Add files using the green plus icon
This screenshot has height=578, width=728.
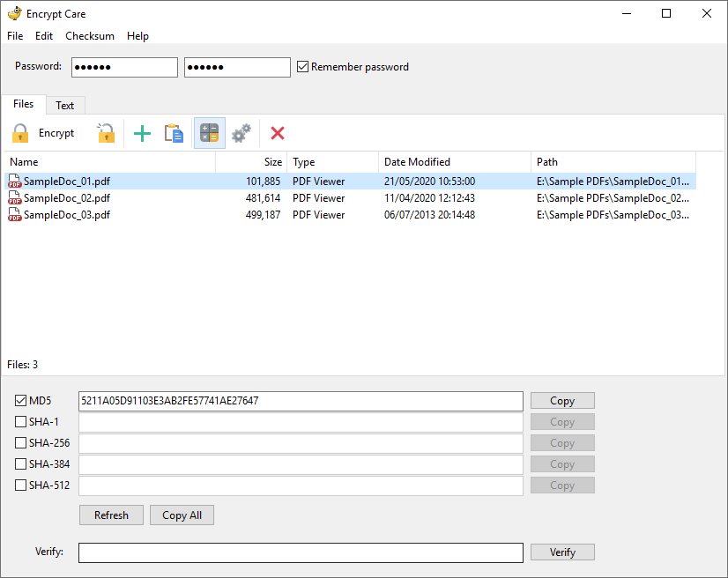142,132
